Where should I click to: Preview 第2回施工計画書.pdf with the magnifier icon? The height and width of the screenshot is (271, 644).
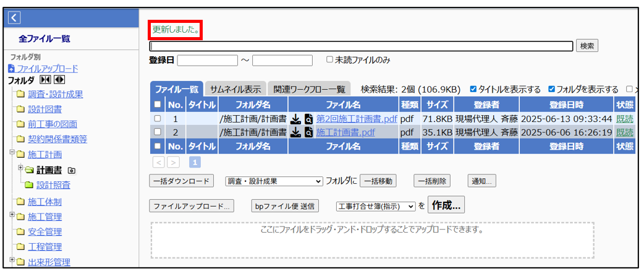click(x=308, y=118)
